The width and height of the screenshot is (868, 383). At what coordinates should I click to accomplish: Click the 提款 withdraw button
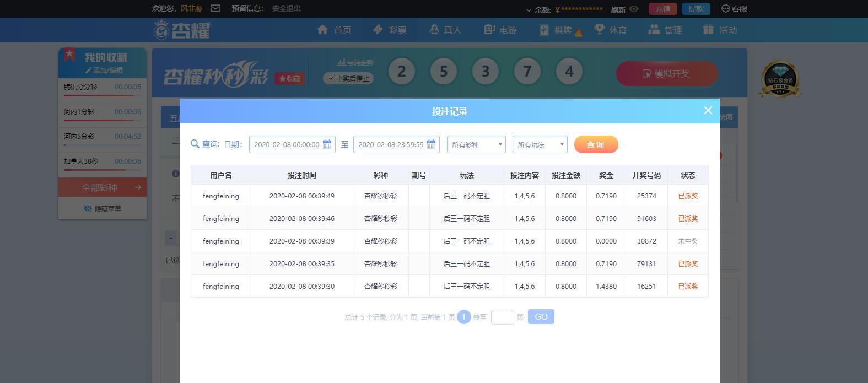696,9
